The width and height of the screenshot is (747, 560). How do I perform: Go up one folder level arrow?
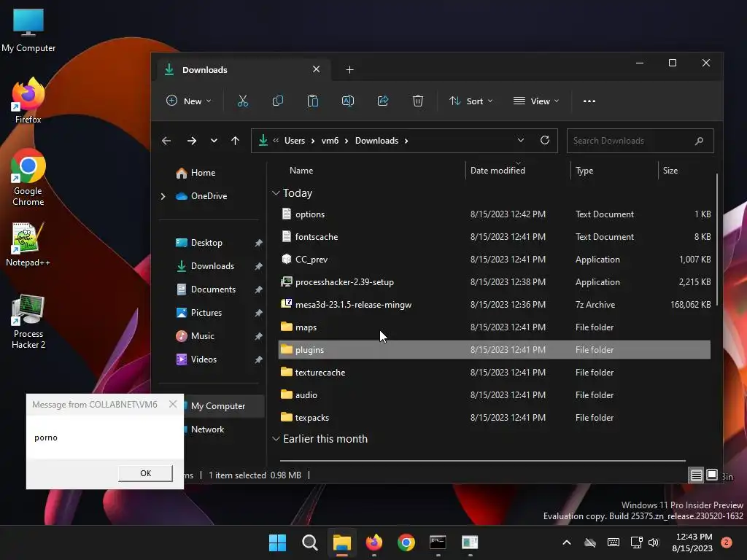[x=236, y=141]
